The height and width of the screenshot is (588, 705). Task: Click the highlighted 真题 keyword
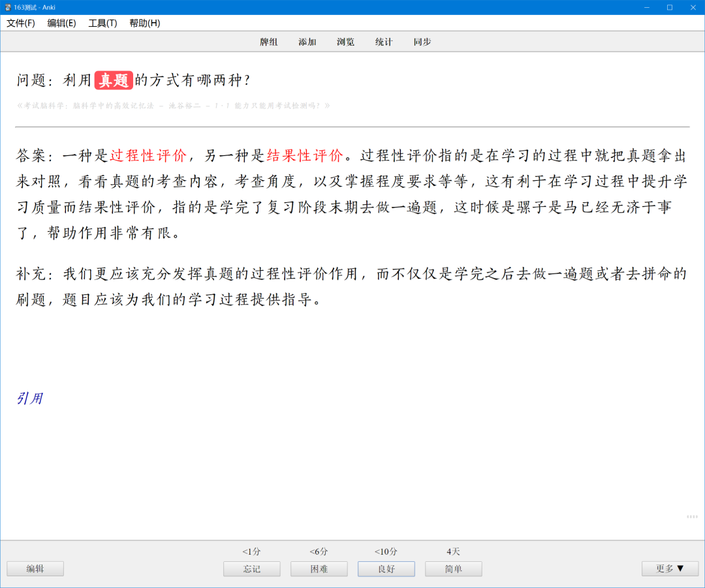114,80
